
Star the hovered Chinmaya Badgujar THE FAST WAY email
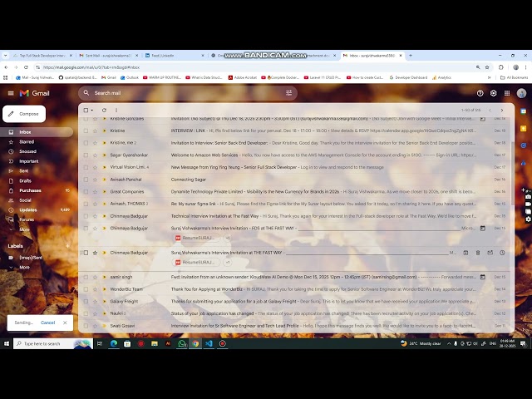(95, 253)
